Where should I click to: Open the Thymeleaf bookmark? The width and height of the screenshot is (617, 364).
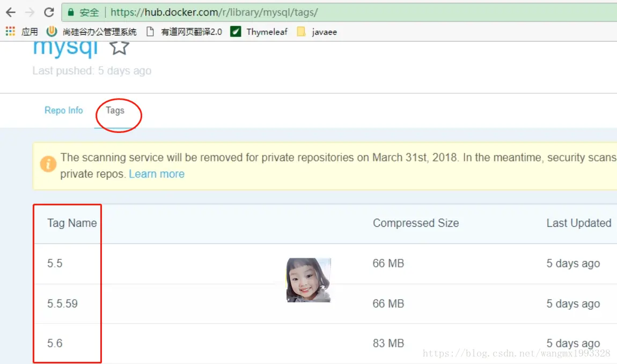259,32
